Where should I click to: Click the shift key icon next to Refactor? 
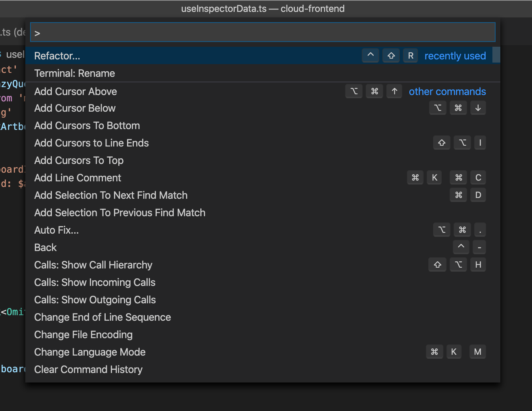point(391,55)
